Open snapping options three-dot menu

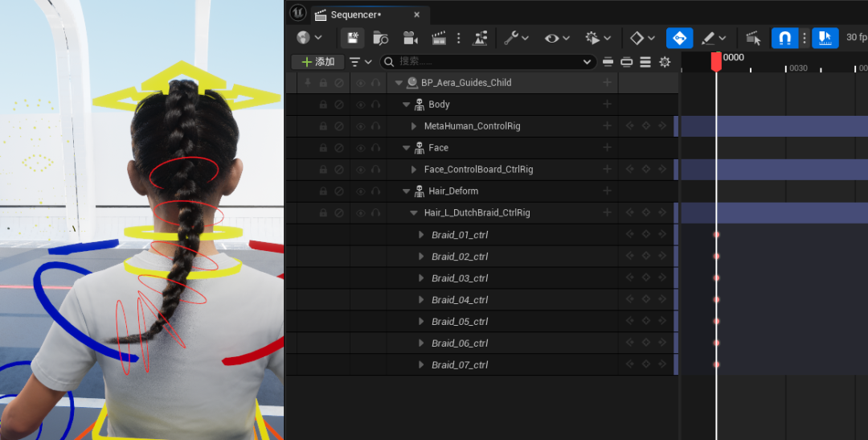805,38
